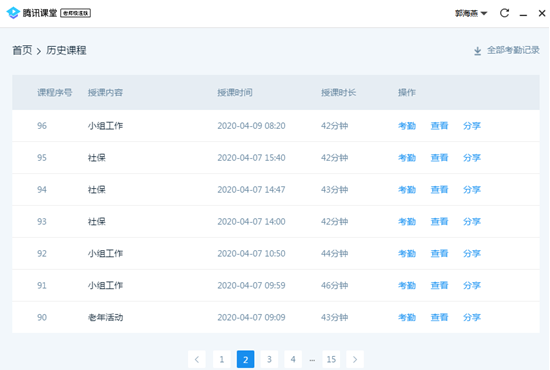
Task: Open 考勤 for course 93
Action: point(407,222)
